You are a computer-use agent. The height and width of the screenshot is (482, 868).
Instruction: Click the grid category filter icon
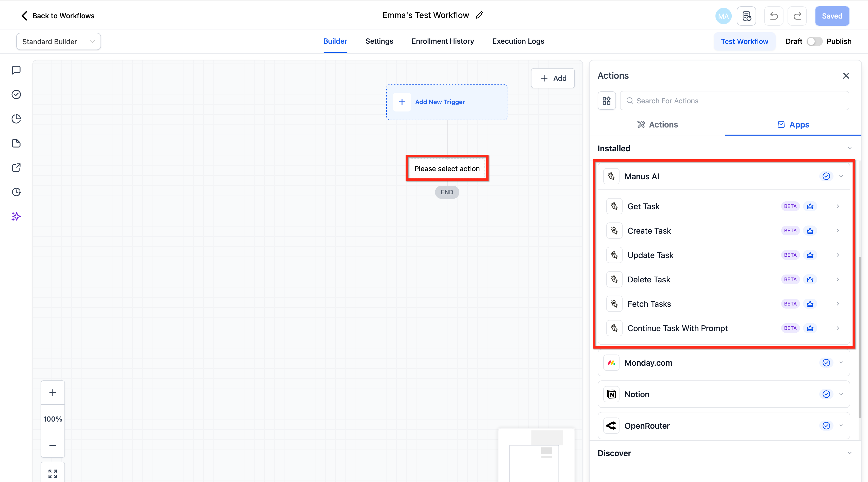pyautogui.click(x=607, y=101)
